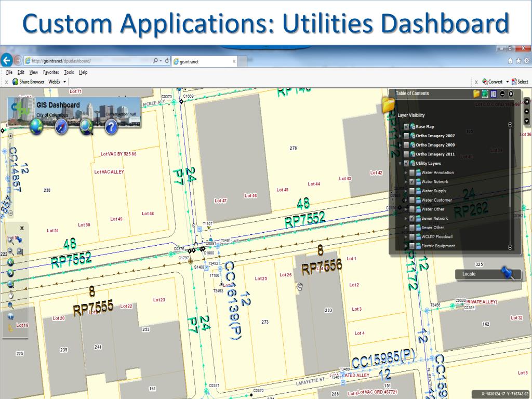Click the browser back arrow button
This screenshot has width=532, height=399.
tap(7, 61)
